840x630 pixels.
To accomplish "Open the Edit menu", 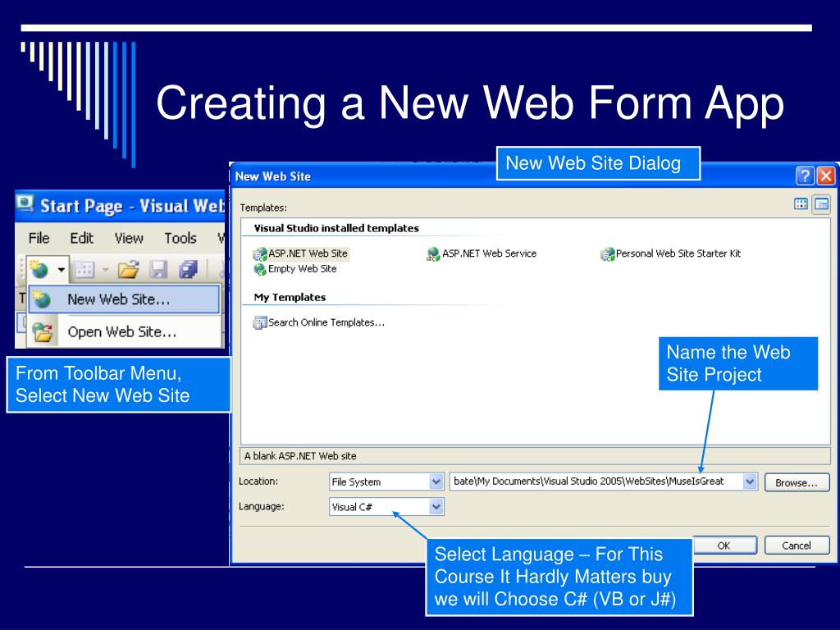I will pos(81,238).
